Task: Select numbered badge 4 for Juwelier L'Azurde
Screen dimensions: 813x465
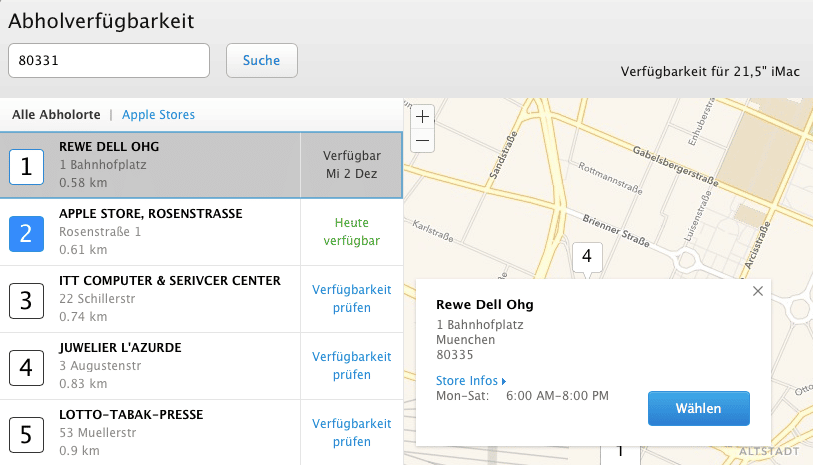Action: point(26,368)
